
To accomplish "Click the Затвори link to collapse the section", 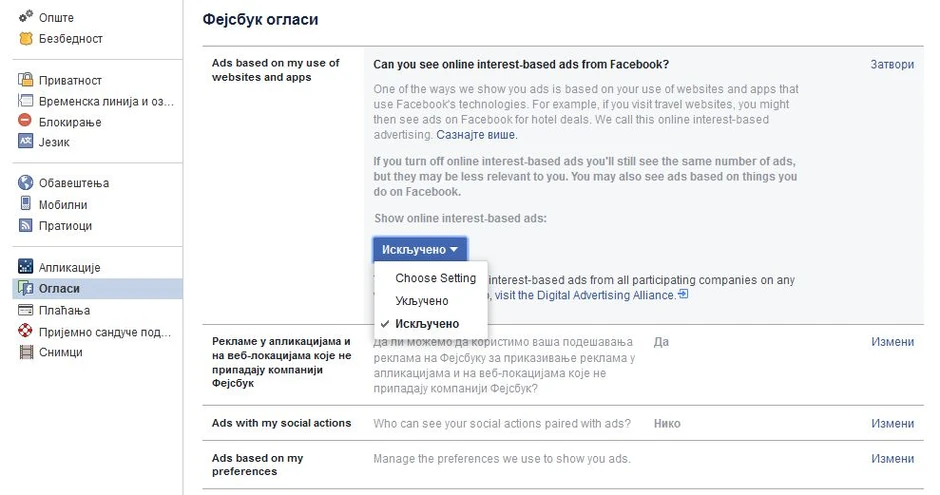I will (892, 64).
